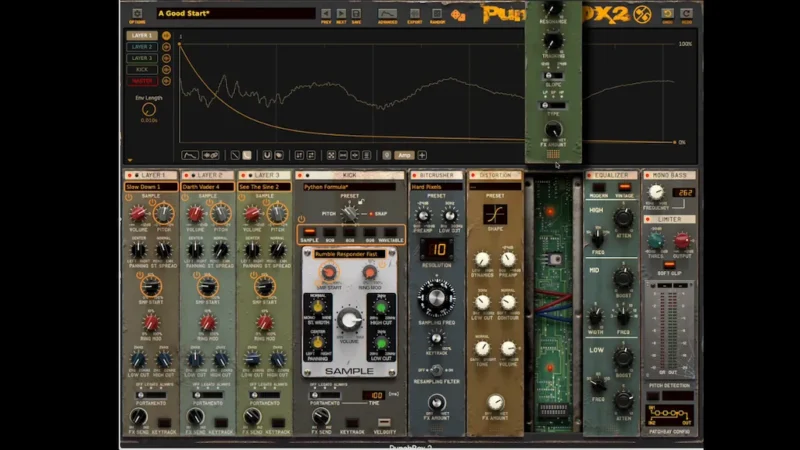Click the Env Length knob

[x=148, y=109]
